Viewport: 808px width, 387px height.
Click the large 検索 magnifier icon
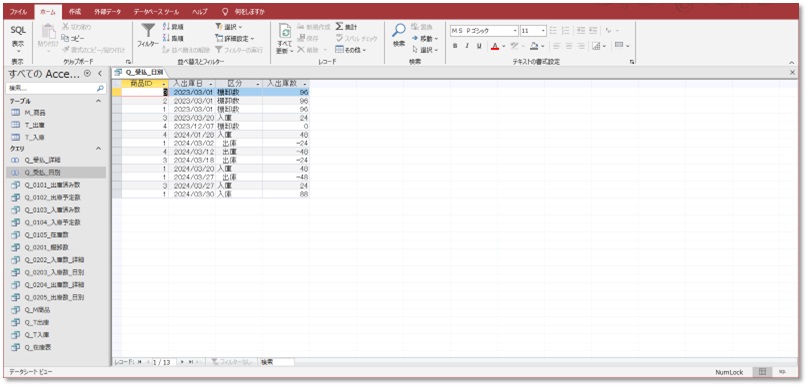[x=399, y=30]
